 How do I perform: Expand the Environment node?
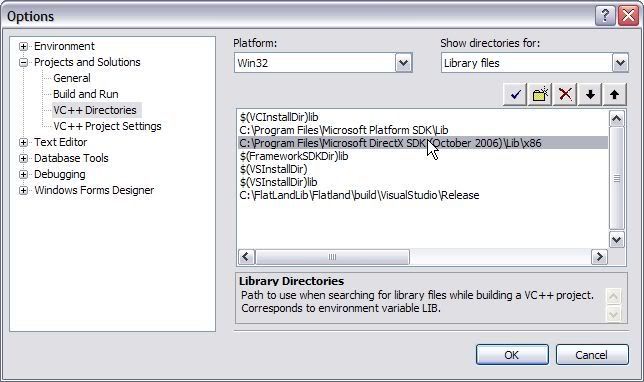23,46
